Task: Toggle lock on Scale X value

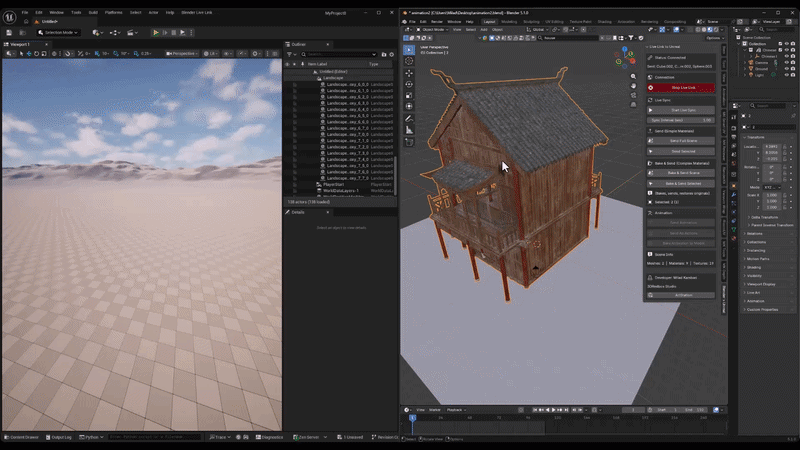Action: [x=785, y=195]
